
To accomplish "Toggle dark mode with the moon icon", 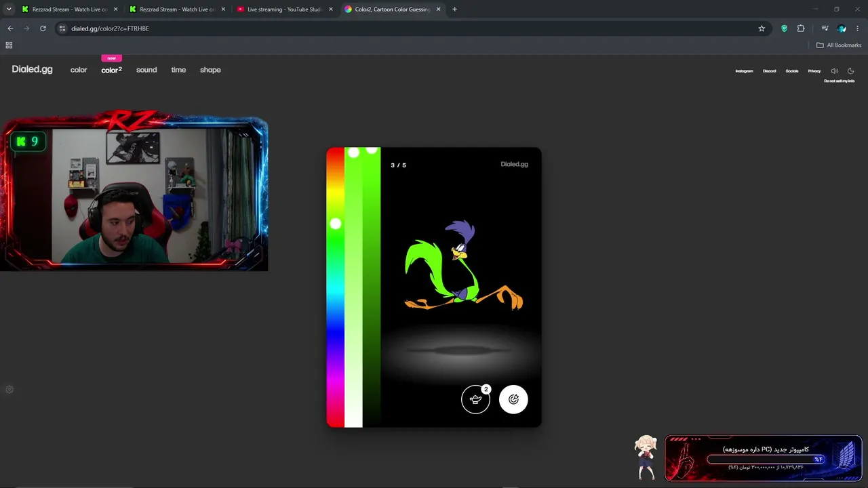I will coord(851,71).
